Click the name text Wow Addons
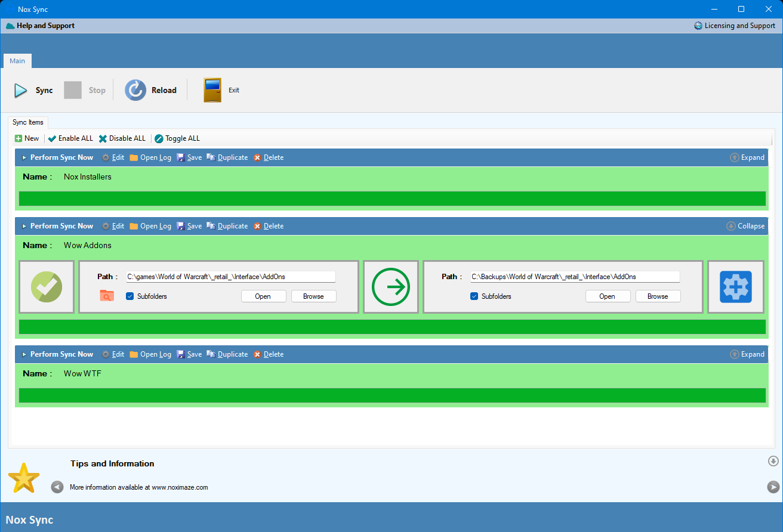783x532 pixels. 88,245
